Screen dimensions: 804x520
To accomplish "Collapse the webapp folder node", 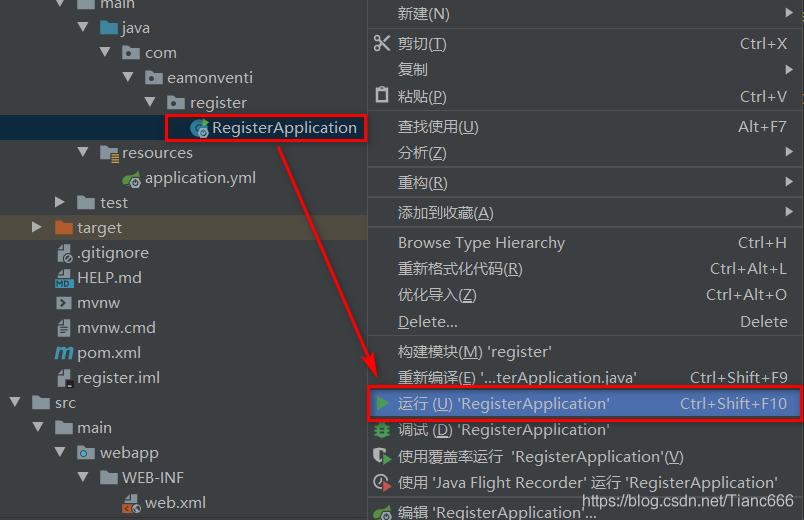I will point(60,452).
